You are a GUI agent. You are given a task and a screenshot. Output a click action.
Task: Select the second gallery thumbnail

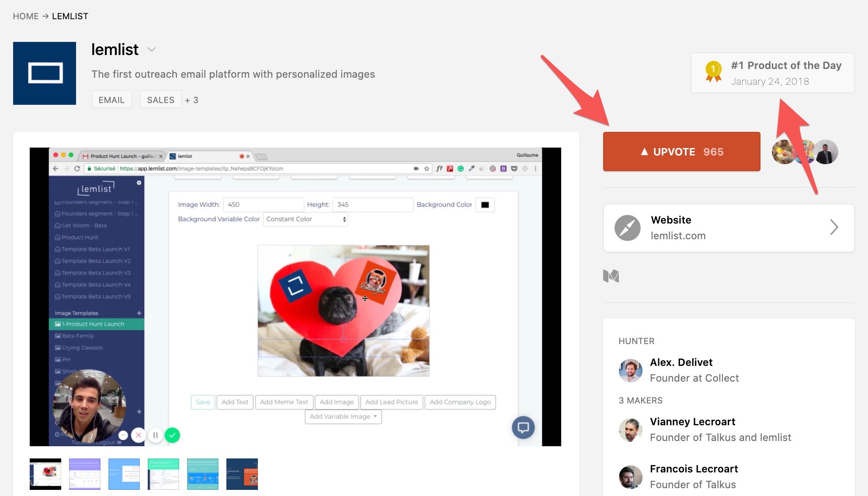click(x=85, y=474)
